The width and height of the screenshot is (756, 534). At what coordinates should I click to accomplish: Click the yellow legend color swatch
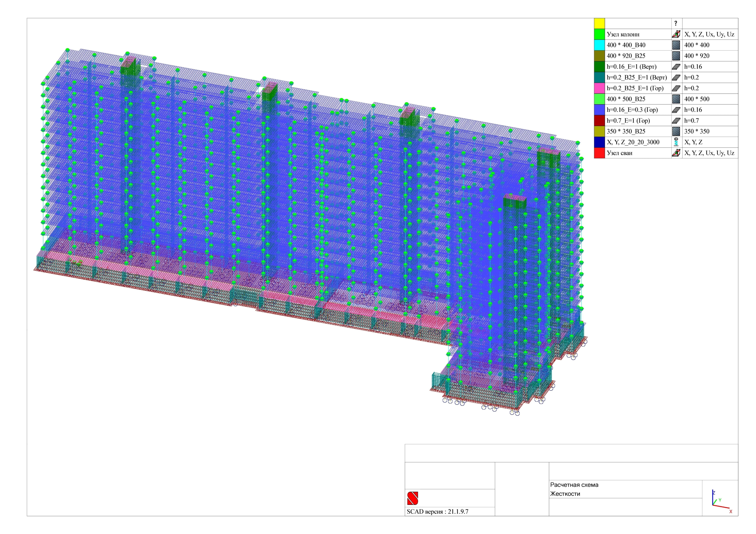[599, 23]
